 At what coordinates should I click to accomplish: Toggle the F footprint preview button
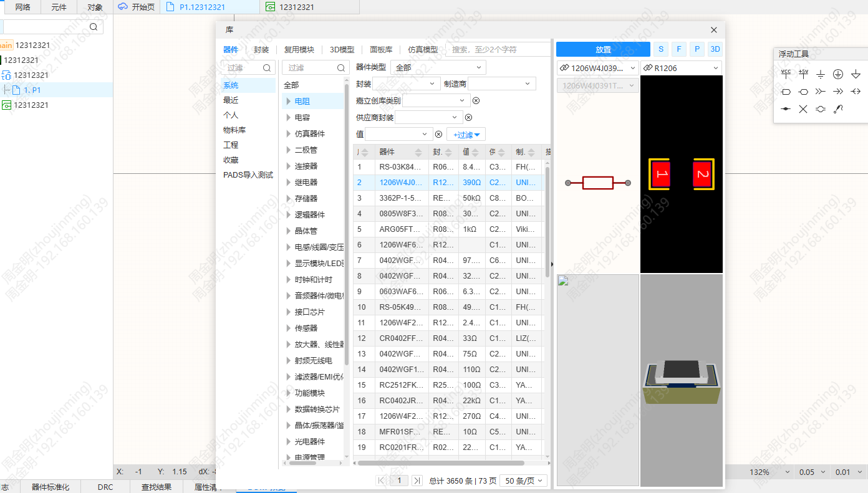(678, 49)
